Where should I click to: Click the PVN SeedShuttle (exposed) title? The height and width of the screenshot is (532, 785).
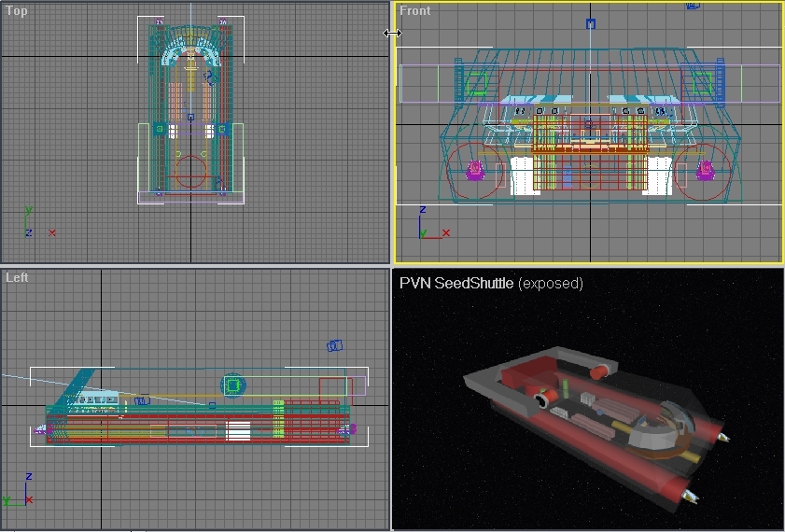pos(491,283)
